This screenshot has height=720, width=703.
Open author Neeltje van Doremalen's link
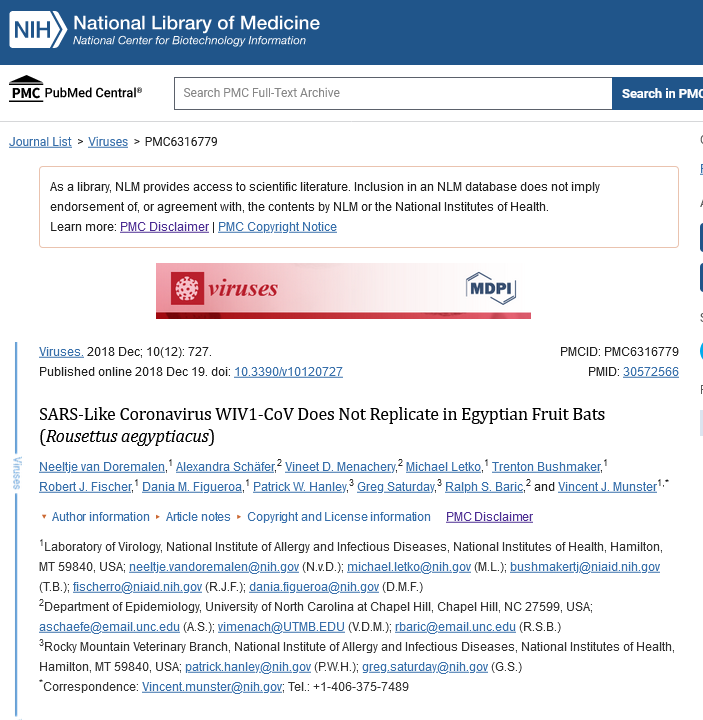[103, 467]
